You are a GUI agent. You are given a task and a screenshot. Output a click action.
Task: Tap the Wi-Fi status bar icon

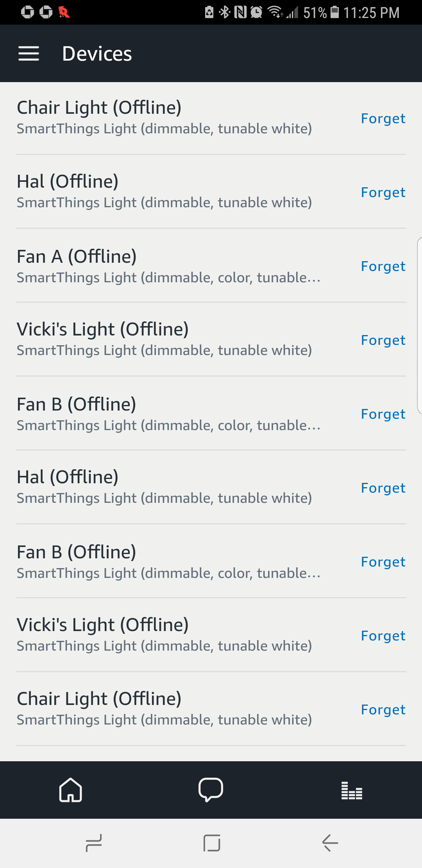point(275,13)
